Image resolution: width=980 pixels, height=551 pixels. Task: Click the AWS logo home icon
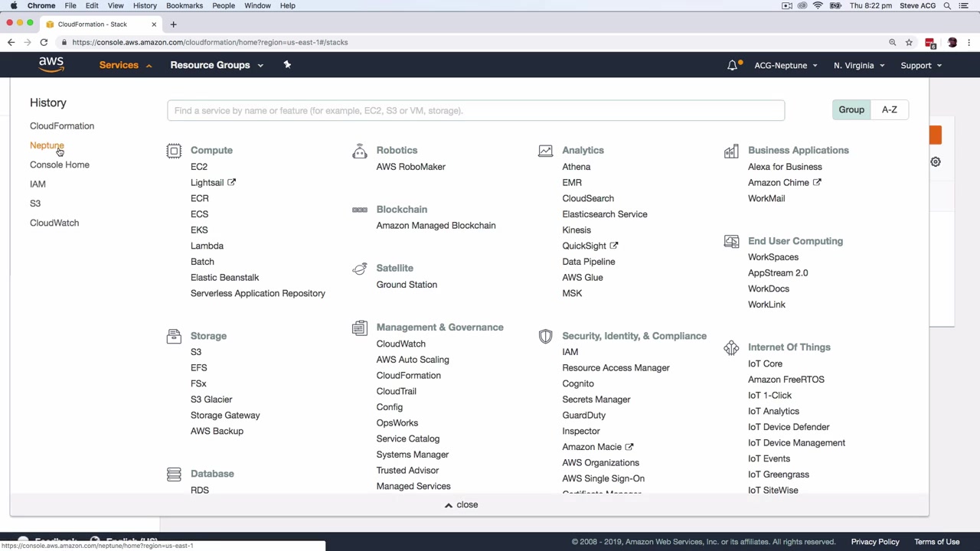click(51, 65)
